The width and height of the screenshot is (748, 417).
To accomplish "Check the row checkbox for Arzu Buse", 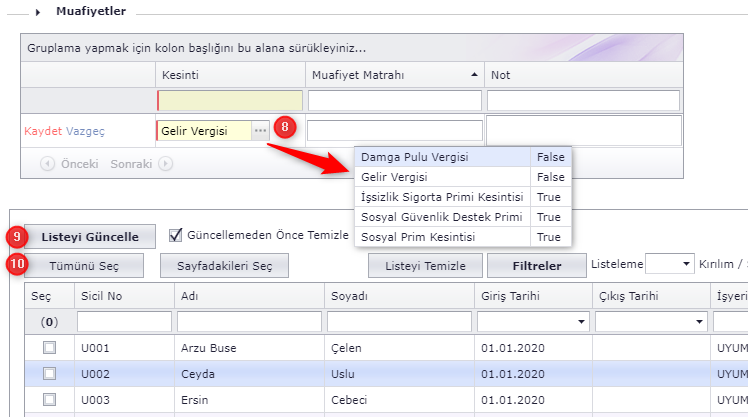I will [x=49, y=348].
